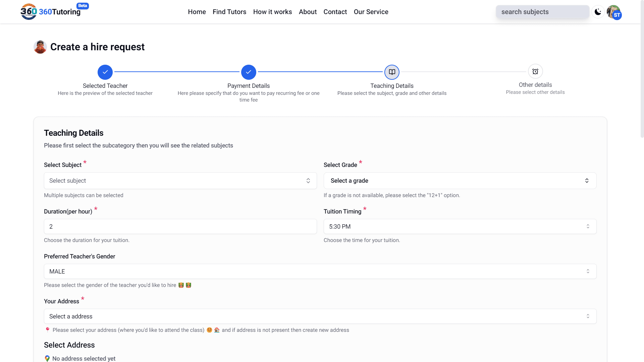Click the Other details alarm clock icon
This screenshot has height=362, width=644.
[x=535, y=71]
